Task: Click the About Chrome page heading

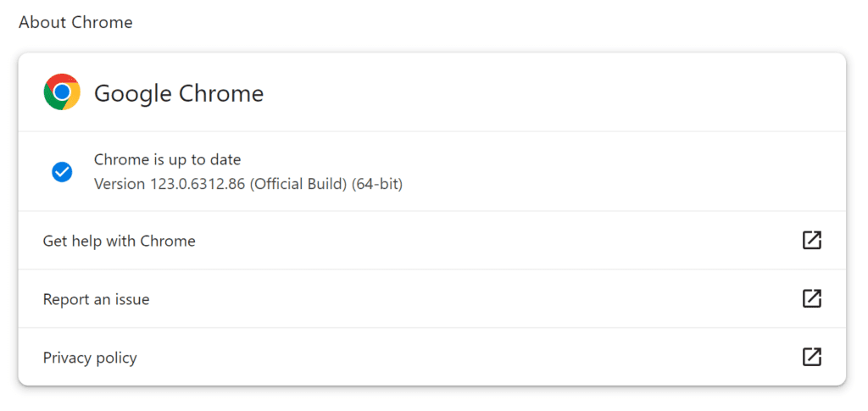Action: click(75, 23)
